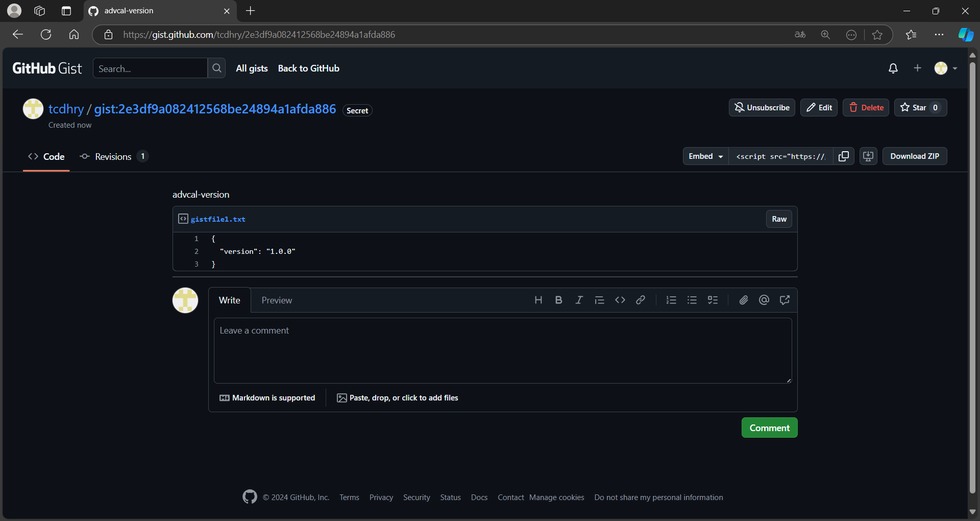Open the browser profile icon

point(14,11)
